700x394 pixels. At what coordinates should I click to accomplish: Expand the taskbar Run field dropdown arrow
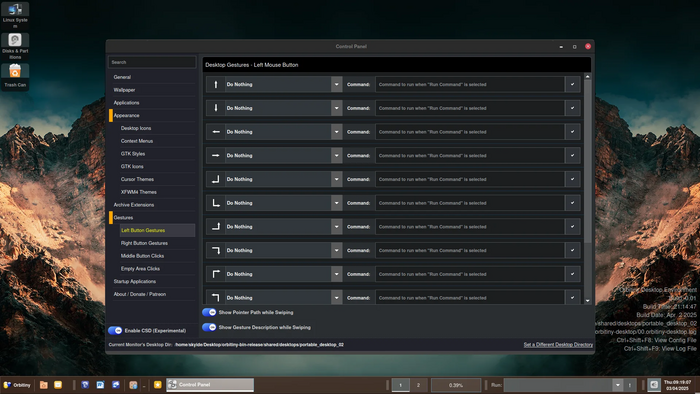pyautogui.click(x=617, y=385)
